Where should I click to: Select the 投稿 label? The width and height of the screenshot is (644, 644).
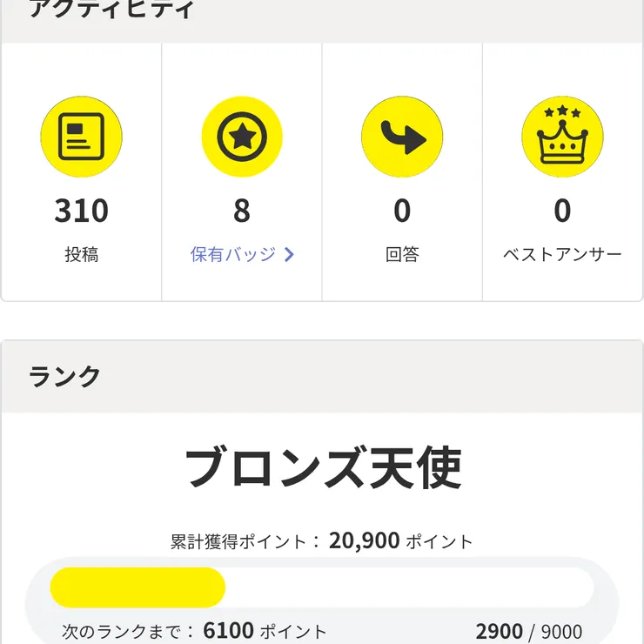pyautogui.click(x=81, y=255)
